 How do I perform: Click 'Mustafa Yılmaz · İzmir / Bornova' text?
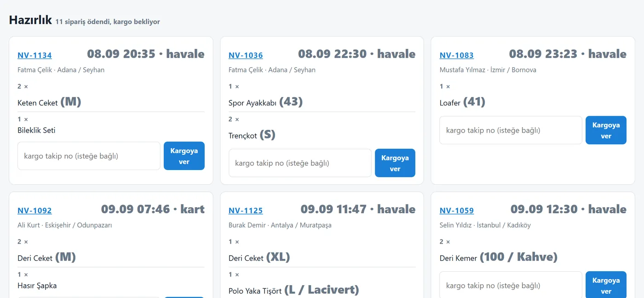click(x=488, y=70)
